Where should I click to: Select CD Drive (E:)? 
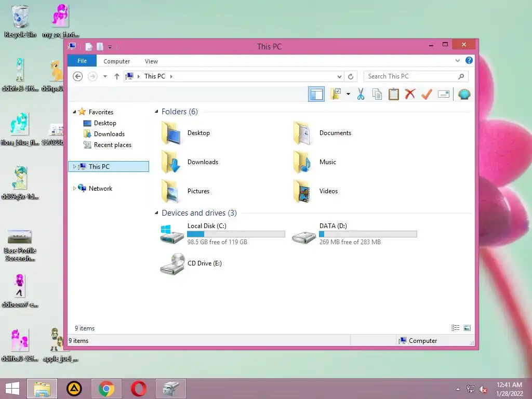click(191, 263)
